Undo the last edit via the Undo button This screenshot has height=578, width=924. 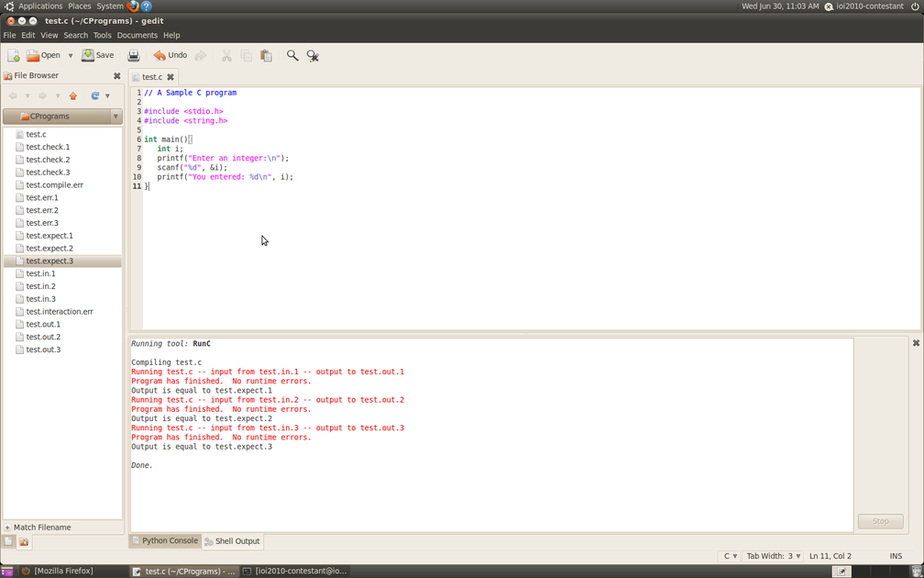click(x=170, y=55)
